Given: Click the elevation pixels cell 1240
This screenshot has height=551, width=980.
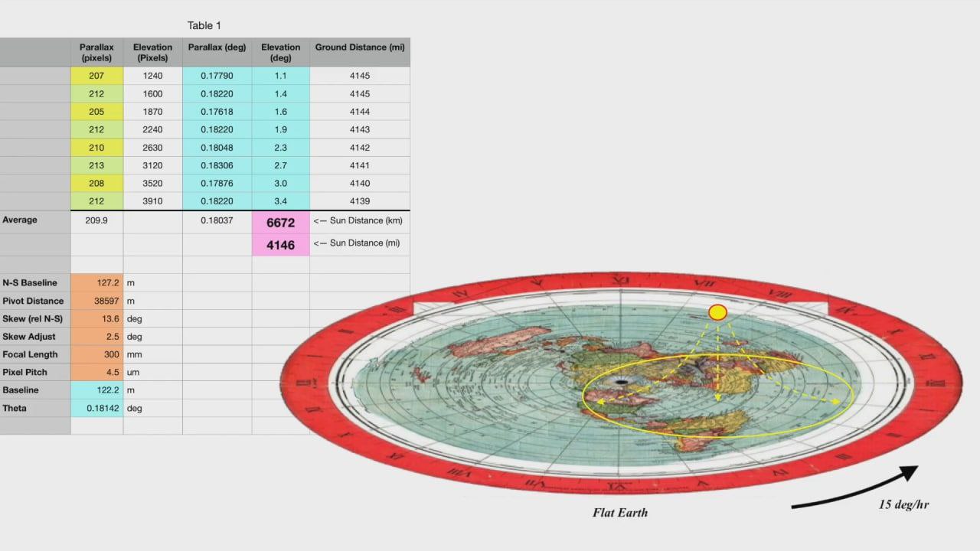Looking at the screenshot, I should 152,76.
